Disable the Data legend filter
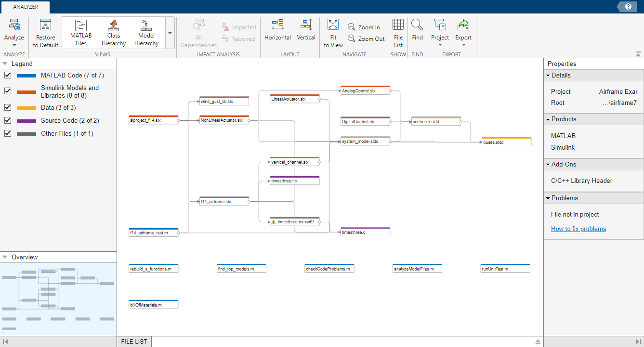Screen dimensions: 644x347 [x=6, y=107]
